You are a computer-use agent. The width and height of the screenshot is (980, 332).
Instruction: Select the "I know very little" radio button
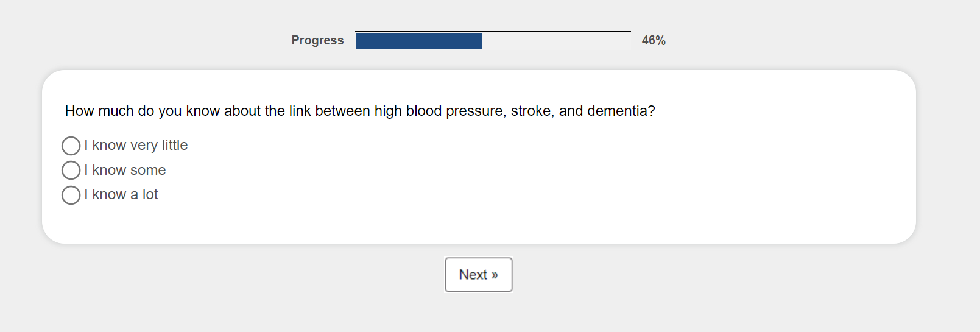click(71, 146)
